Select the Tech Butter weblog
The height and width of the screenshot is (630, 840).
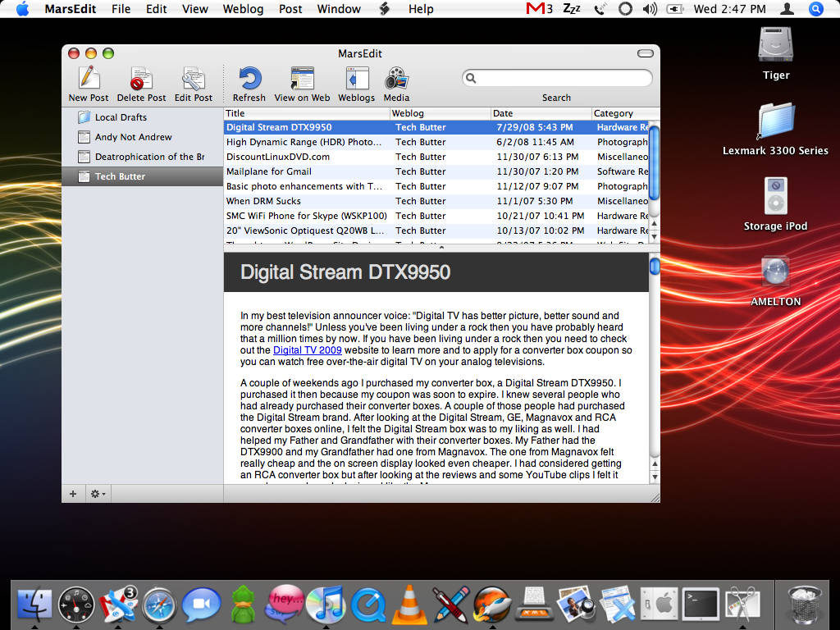click(x=143, y=177)
